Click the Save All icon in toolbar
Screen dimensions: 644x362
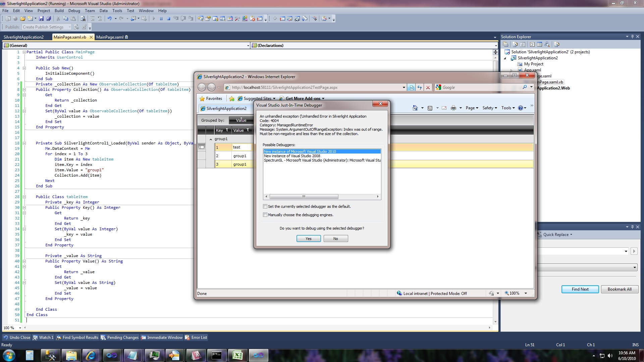coord(49,18)
